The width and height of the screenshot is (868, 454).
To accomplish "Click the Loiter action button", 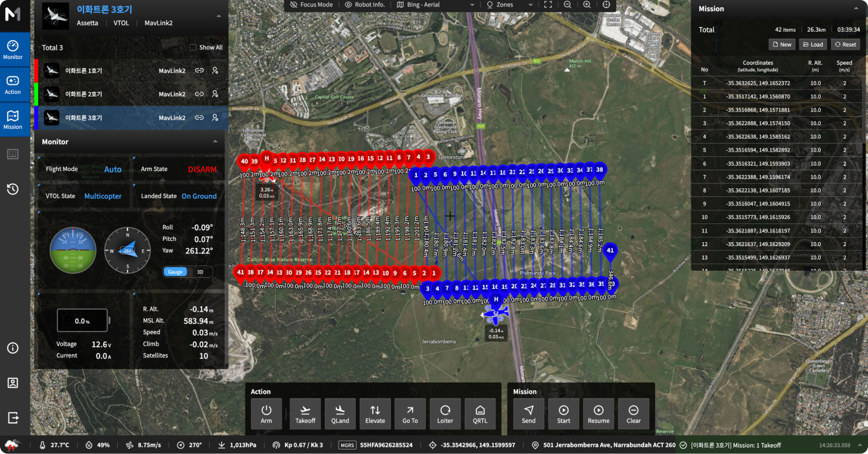I will tap(445, 414).
